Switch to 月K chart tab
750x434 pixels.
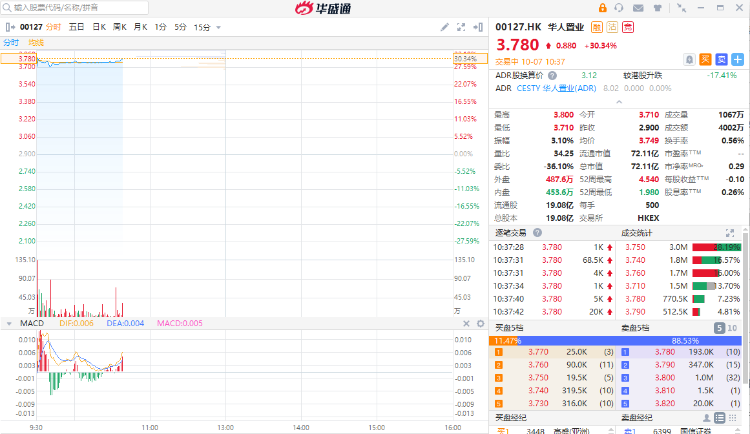tap(140, 27)
